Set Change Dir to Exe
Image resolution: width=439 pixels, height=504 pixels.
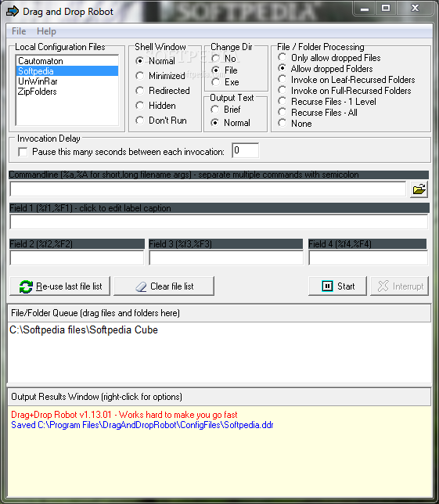(225, 82)
